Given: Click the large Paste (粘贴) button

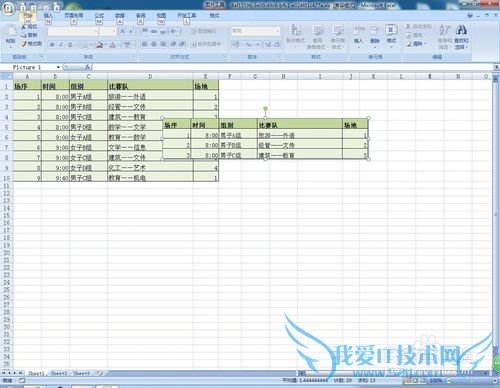Looking at the screenshot, I should [11, 35].
